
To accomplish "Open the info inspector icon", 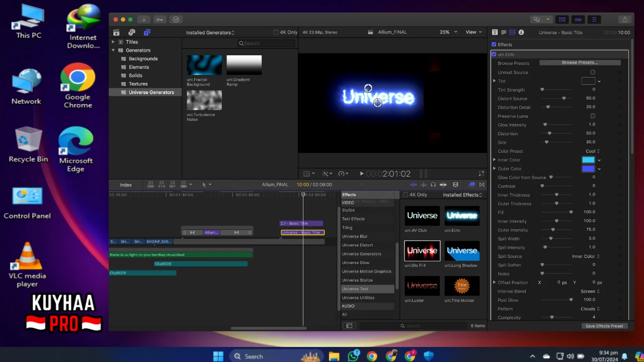I will (x=521, y=32).
